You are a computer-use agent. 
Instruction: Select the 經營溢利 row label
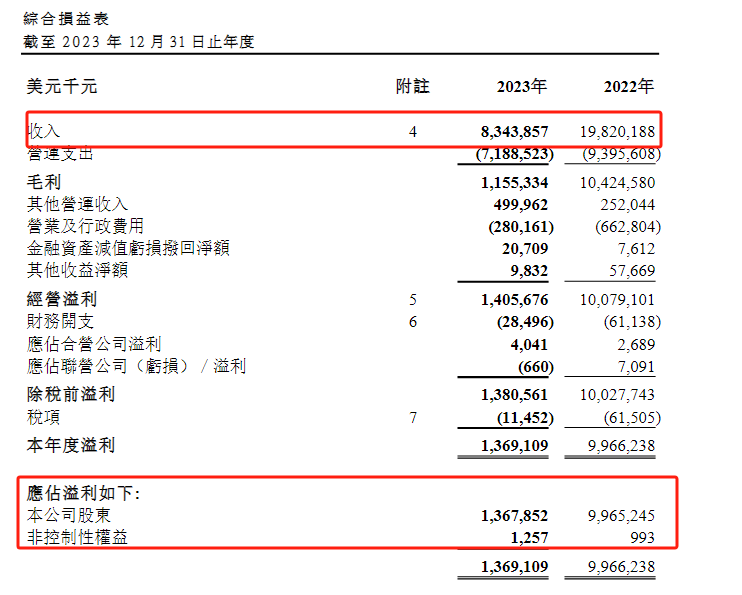[62, 299]
